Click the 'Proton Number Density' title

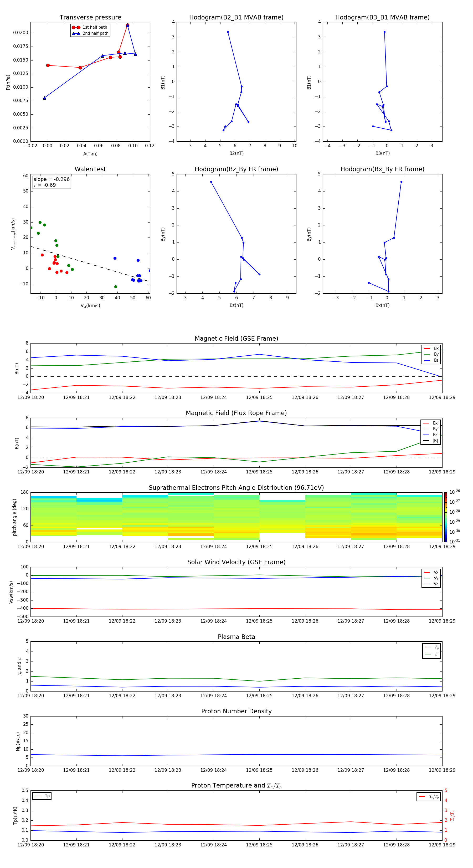coord(236,711)
